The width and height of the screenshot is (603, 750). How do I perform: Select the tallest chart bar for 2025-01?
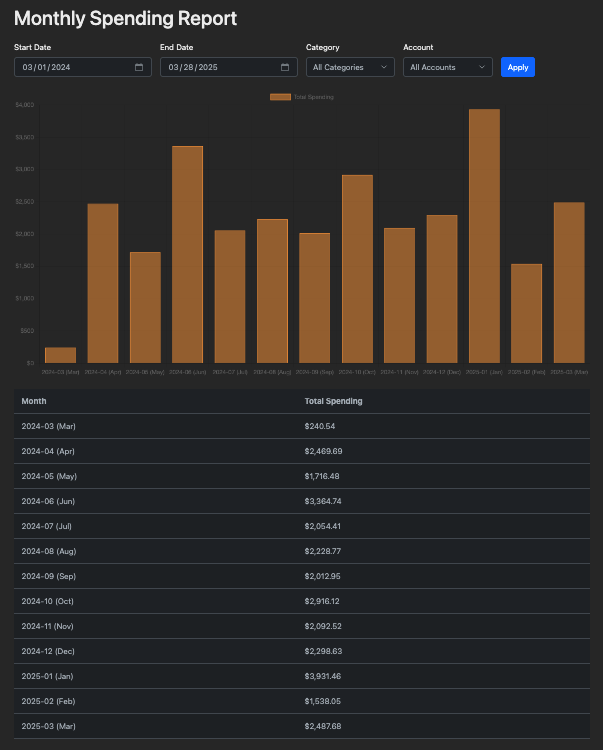pos(484,236)
